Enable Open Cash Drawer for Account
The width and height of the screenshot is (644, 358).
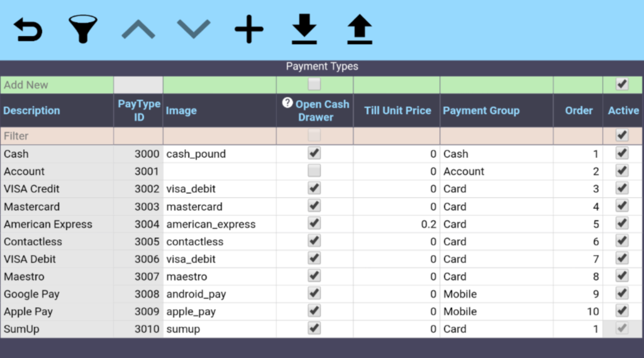314,171
